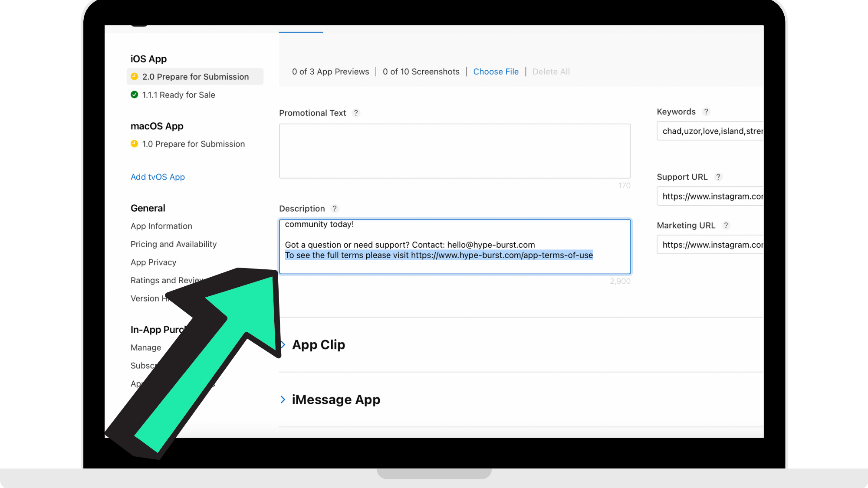Expand the iMessage App section chevron
This screenshot has height=488, width=868.
tap(283, 400)
